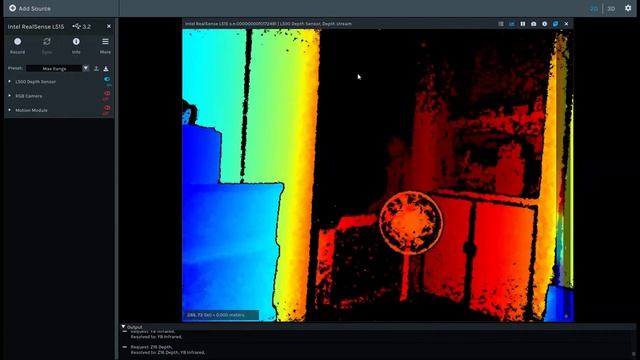Load a preset with the upload icon
The height and width of the screenshot is (360, 640).
96,69
